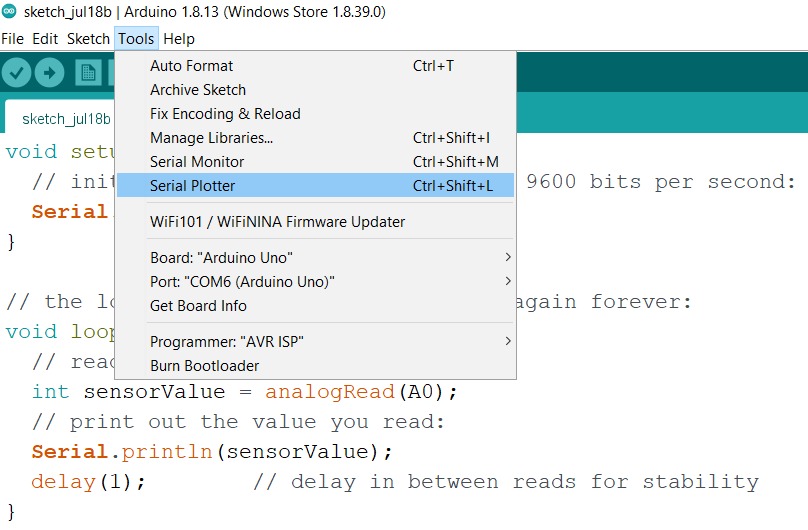Select Archive Sketch menu entry
The image size is (808, 530).
315,90
